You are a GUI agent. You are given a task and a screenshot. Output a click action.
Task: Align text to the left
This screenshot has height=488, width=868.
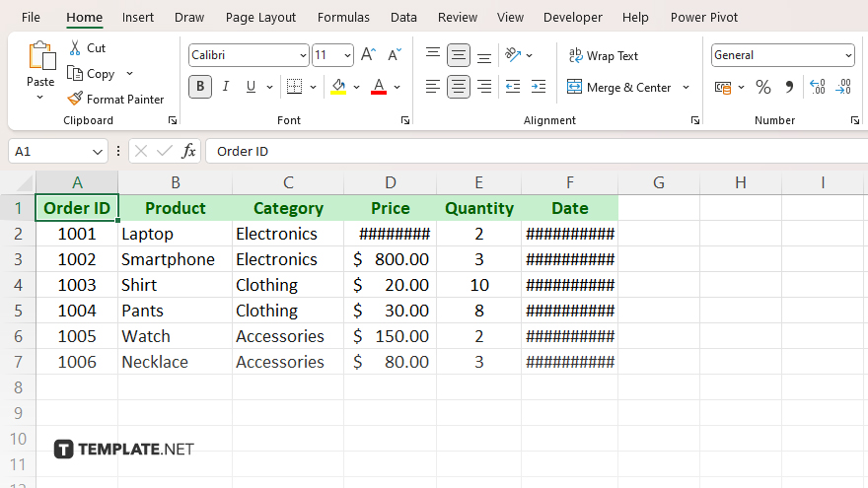[433, 87]
